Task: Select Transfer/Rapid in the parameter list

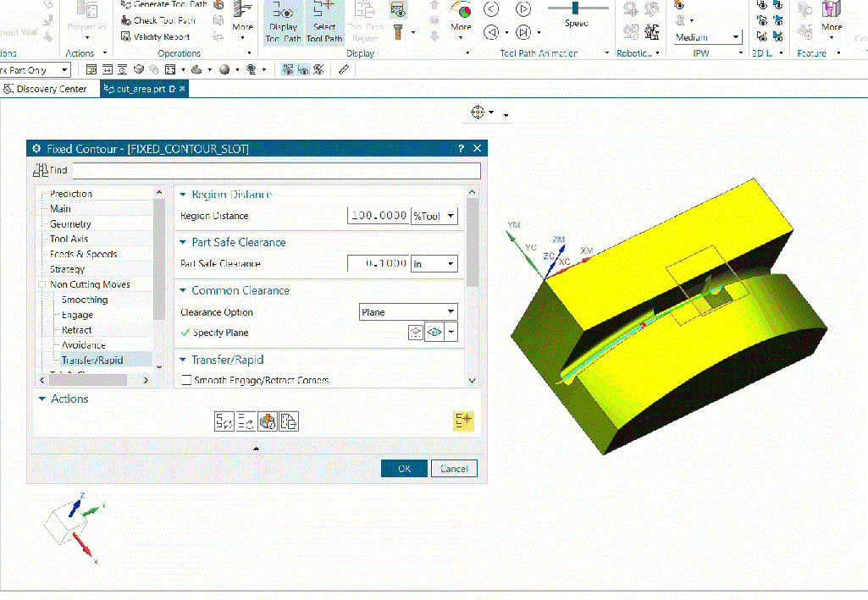Action: coord(93,360)
